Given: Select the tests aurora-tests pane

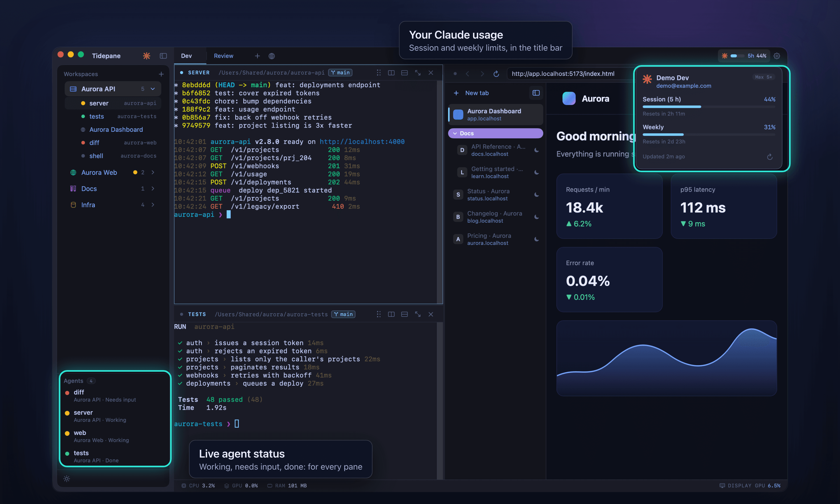Looking at the screenshot, I should 113,117.
